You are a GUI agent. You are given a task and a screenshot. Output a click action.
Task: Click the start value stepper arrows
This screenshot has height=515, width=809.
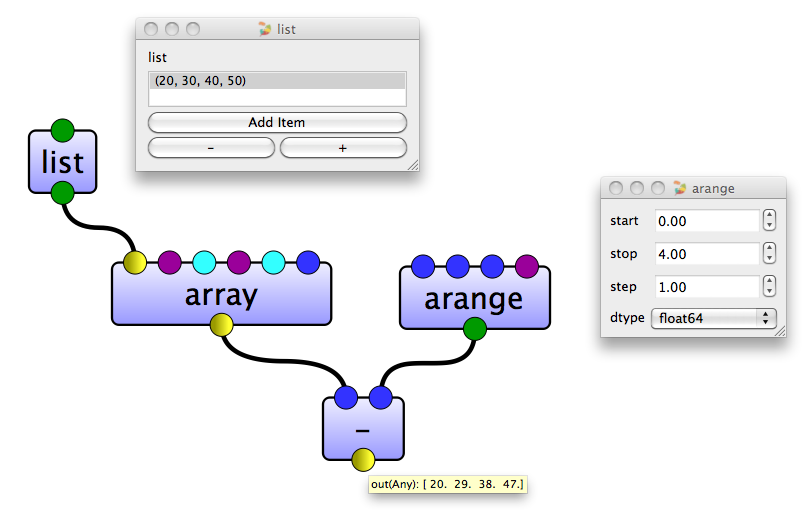pos(769,220)
